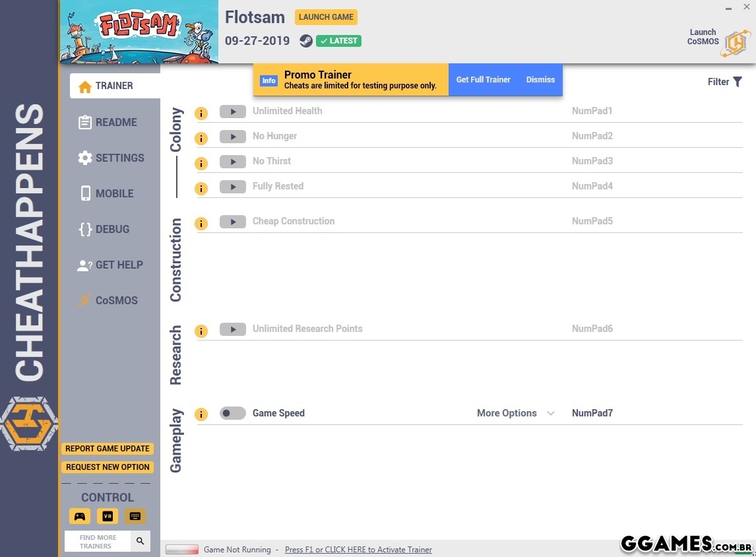This screenshot has height=557, width=756.
Task: Toggle the Game Speed switch
Action: click(x=232, y=413)
